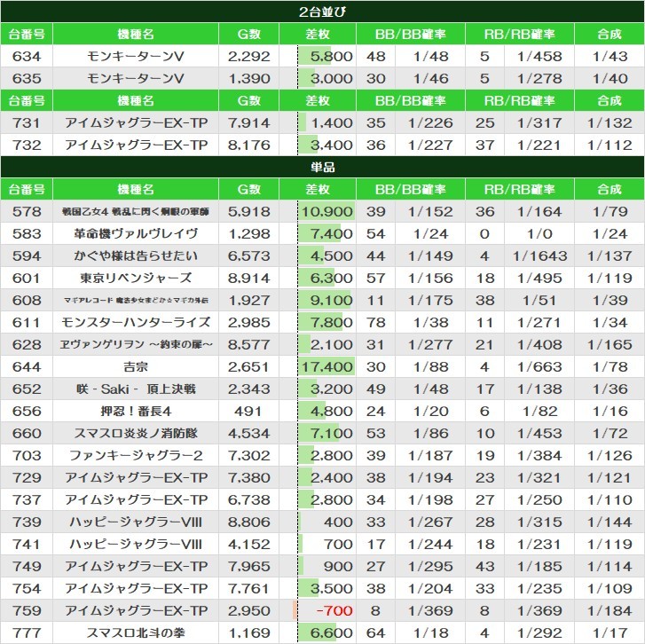Click スマスロ北斗の拳 machine name

click(x=136, y=632)
